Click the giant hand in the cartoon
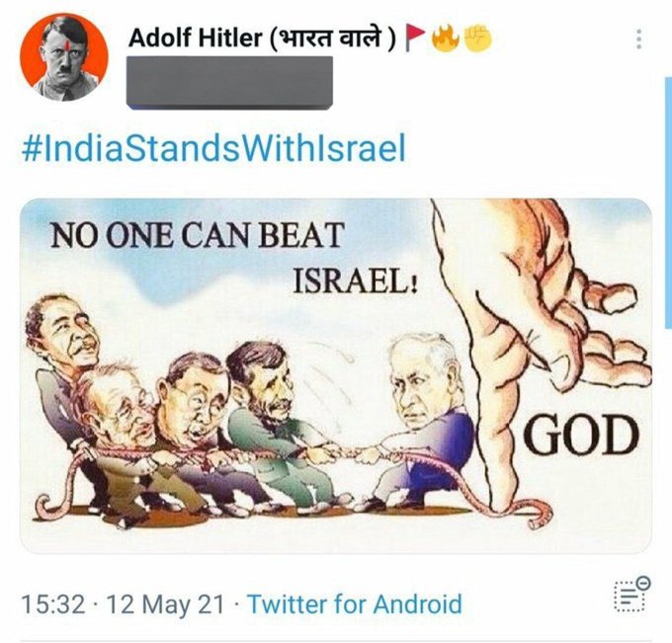 540,326
